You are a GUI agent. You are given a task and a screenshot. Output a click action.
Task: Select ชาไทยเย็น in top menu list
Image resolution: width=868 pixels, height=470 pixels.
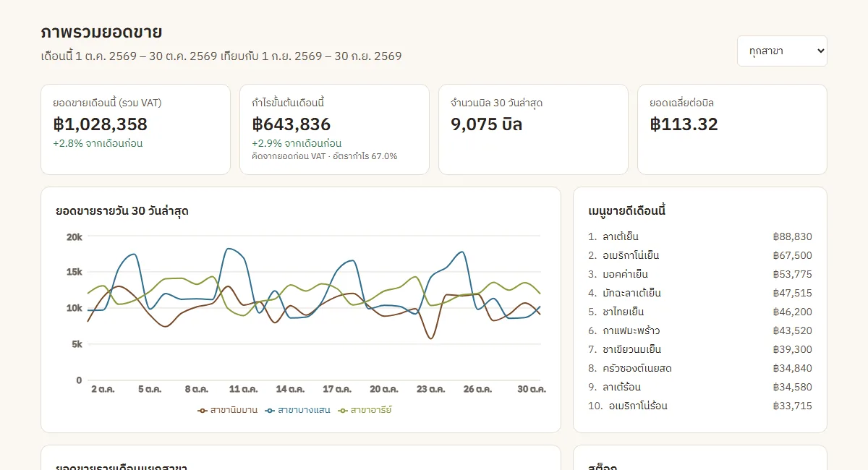(x=623, y=312)
